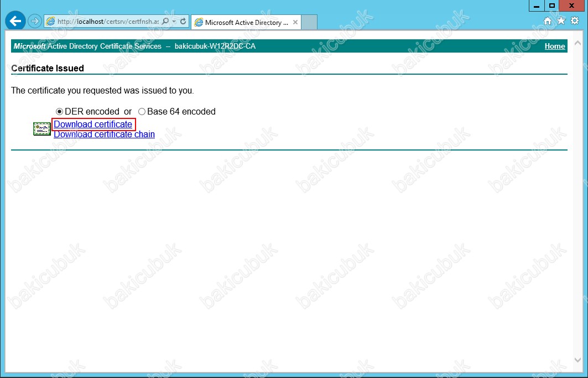Follow the Home link in teal banner
The width and height of the screenshot is (588, 378).
555,46
